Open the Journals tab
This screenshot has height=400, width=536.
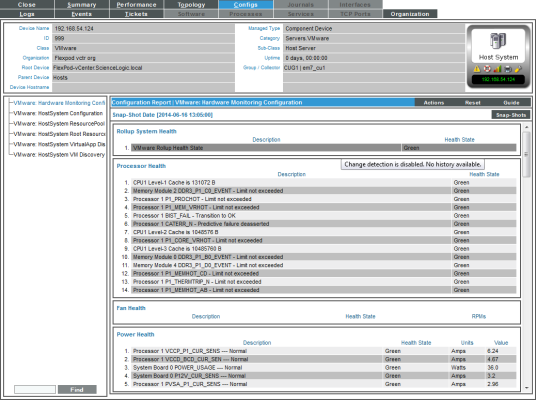click(x=300, y=4)
